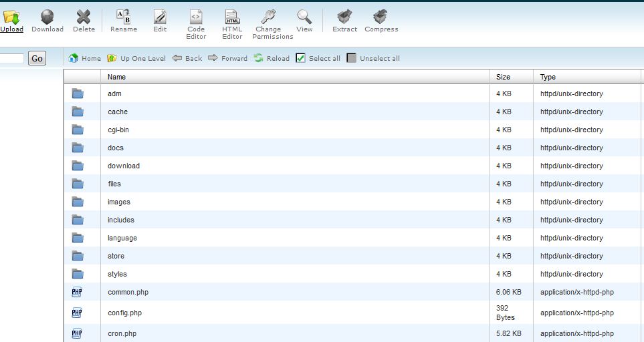The image size is (644, 342).
Task: Sort the list by Size column
Action: pyautogui.click(x=503, y=77)
